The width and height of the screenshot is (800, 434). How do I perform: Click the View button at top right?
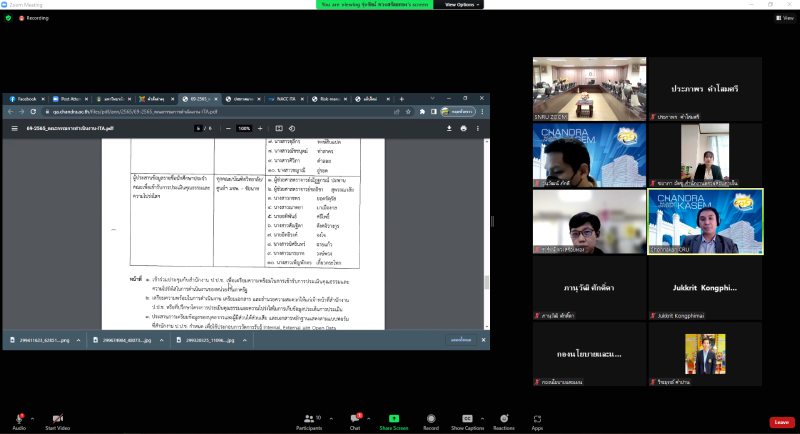click(783, 17)
